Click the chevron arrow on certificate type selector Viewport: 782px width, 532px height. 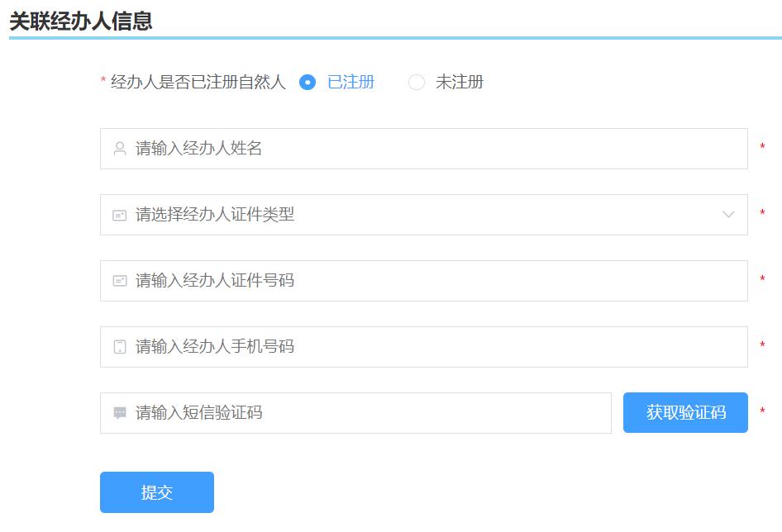point(728,215)
